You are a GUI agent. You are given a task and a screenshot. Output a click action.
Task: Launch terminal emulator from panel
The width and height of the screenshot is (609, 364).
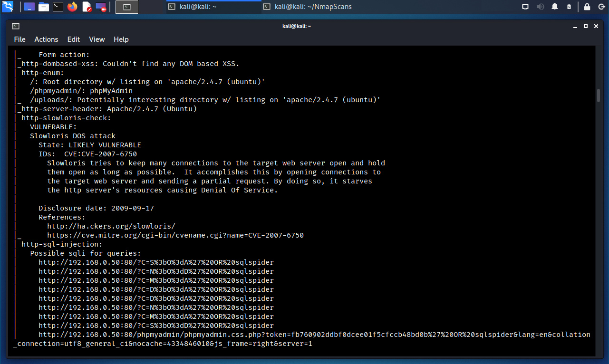pyautogui.click(x=58, y=7)
